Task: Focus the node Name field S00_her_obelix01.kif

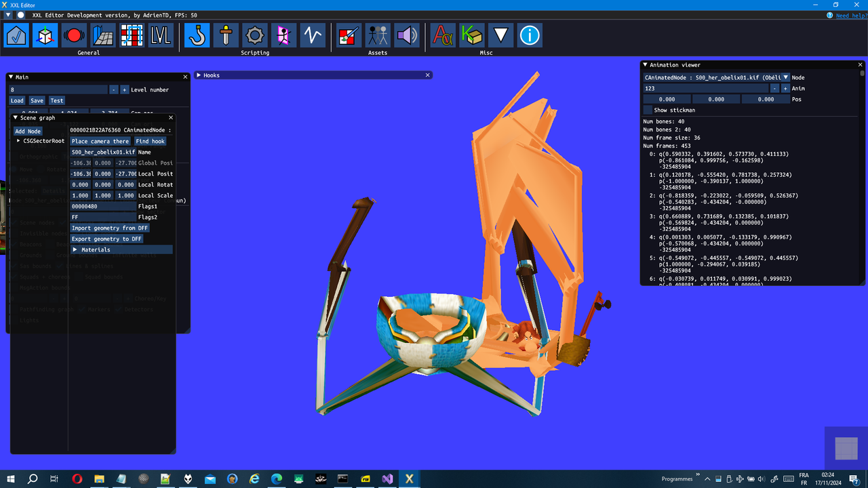Action: pos(103,152)
